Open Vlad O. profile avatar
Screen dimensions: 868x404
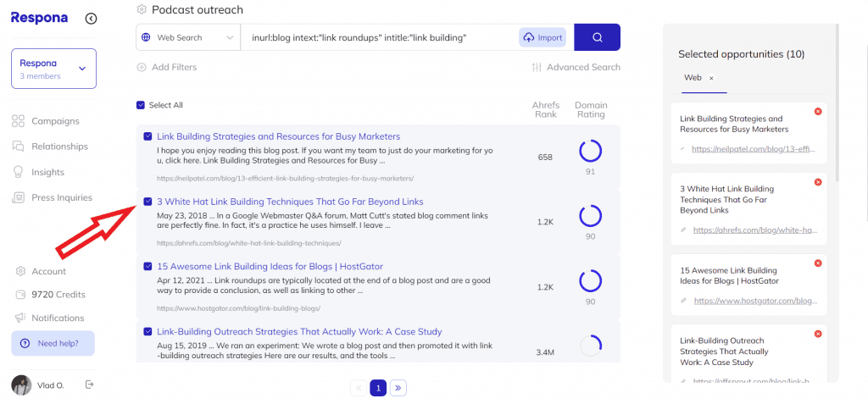coord(21,385)
